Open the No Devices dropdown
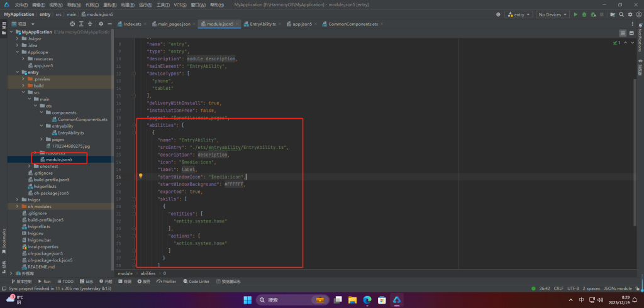The width and height of the screenshot is (644, 308). (552, 14)
